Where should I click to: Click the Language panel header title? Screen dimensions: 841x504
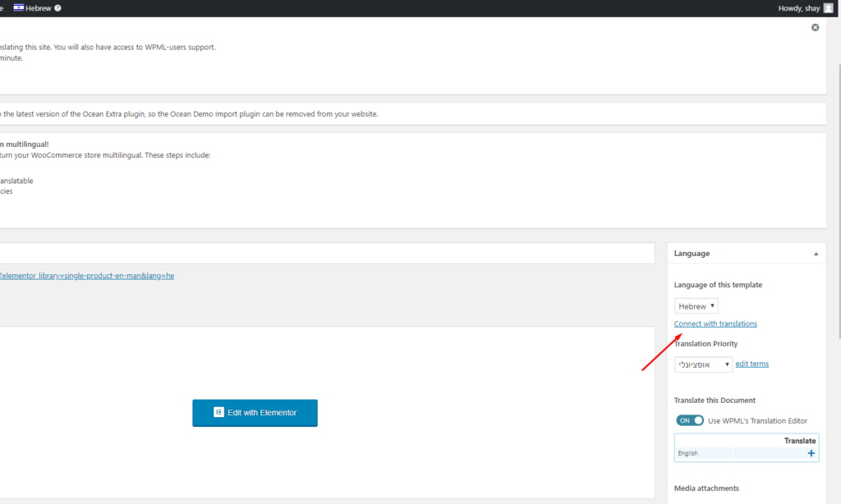tap(692, 253)
